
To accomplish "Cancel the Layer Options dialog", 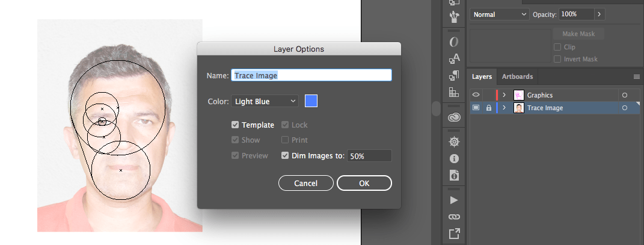I will pyautogui.click(x=305, y=184).
